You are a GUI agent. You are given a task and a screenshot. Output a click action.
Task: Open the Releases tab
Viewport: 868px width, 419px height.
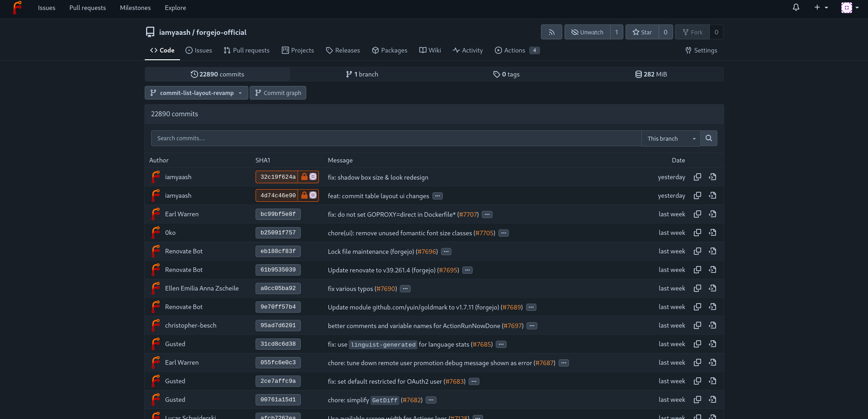[343, 50]
